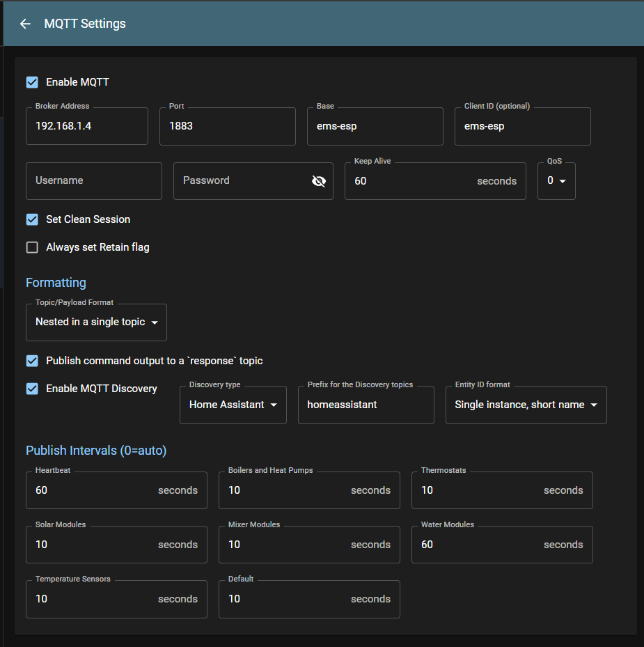This screenshot has height=647, width=644.
Task: Open the Topic/Payload Format dropdown
Action: tap(95, 322)
